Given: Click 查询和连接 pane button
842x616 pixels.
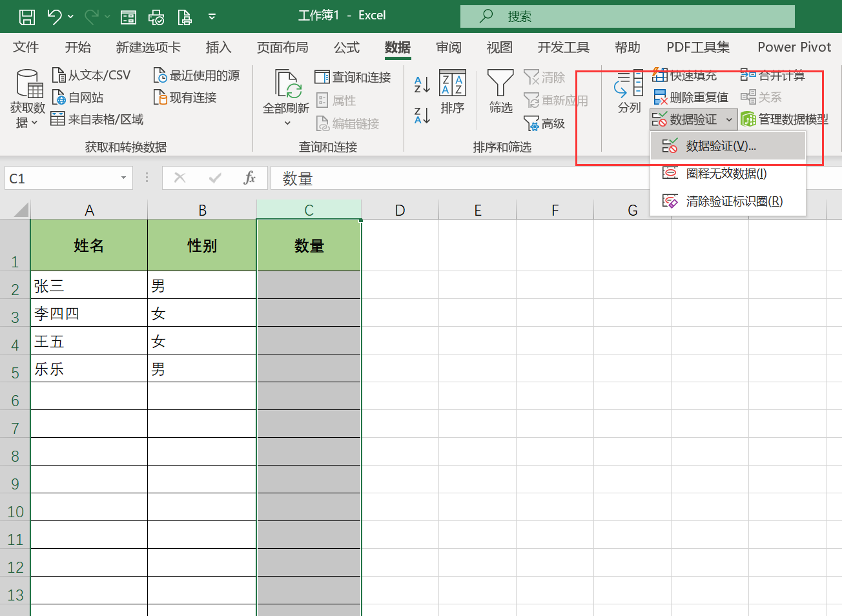Looking at the screenshot, I should (353, 77).
